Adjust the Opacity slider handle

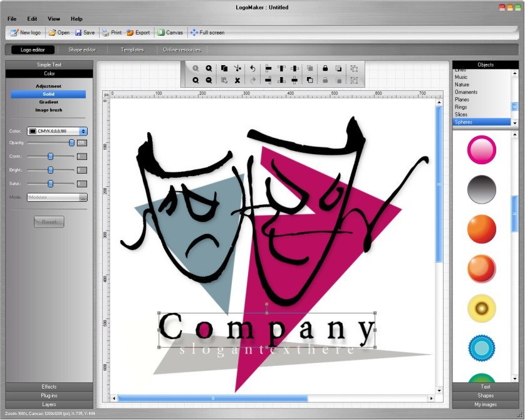coord(71,143)
